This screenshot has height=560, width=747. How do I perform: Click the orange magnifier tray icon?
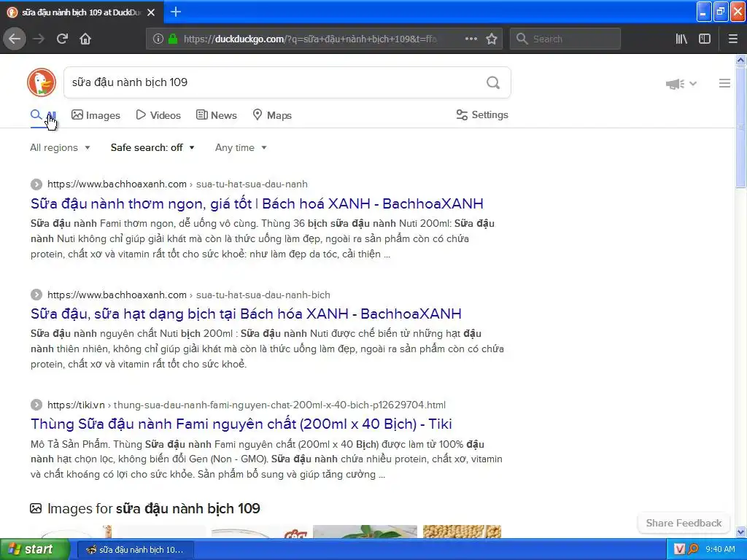point(693,550)
